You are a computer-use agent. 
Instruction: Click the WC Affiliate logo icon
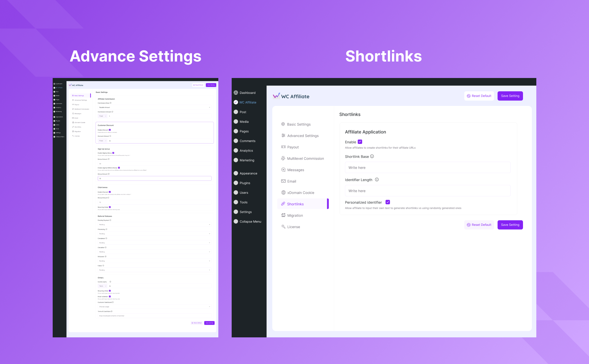276,96
